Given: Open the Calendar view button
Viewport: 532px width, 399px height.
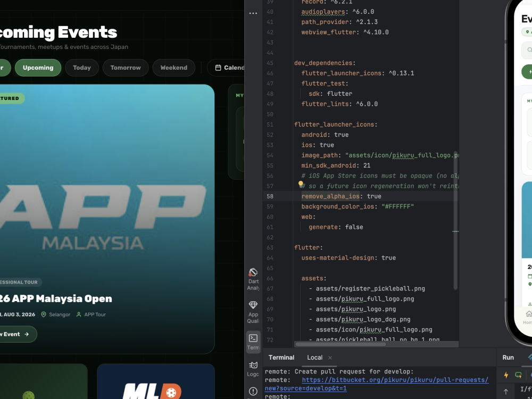Looking at the screenshot, I should (226, 68).
